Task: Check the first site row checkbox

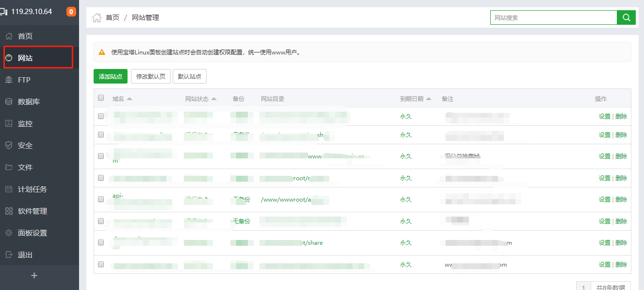Action: (x=101, y=116)
